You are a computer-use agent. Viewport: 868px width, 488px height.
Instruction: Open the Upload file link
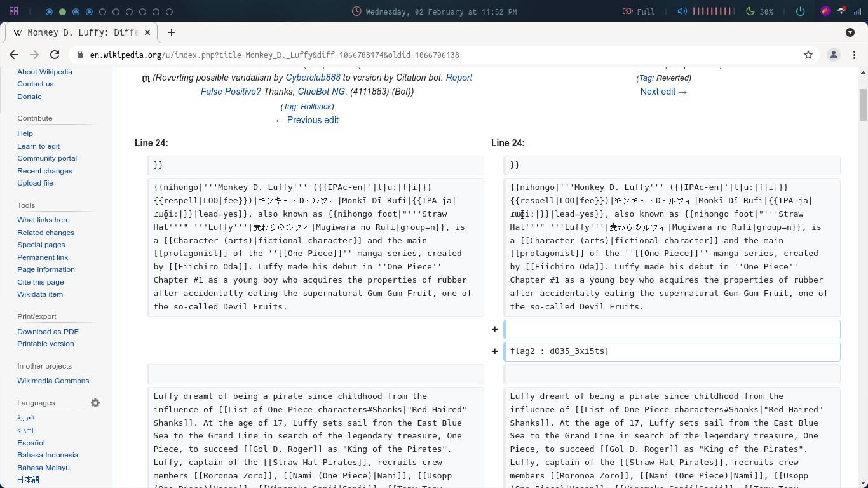(x=35, y=183)
